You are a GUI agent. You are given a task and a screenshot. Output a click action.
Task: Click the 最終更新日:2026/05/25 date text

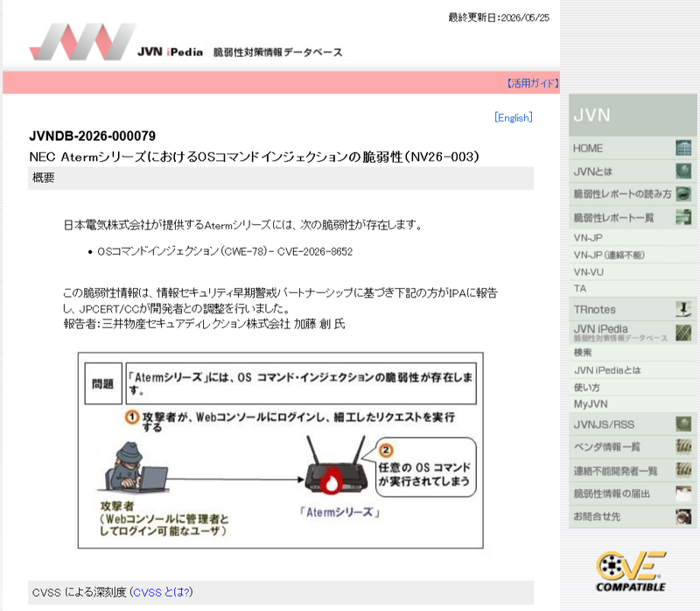click(499, 18)
